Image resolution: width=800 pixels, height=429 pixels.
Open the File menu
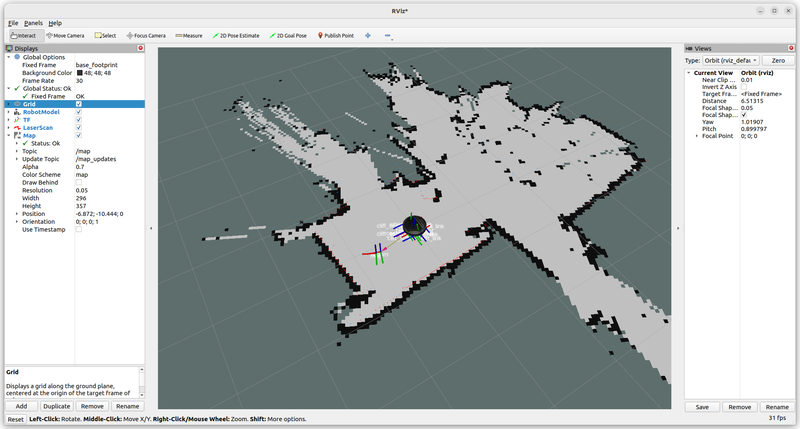click(x=13, y=22)
